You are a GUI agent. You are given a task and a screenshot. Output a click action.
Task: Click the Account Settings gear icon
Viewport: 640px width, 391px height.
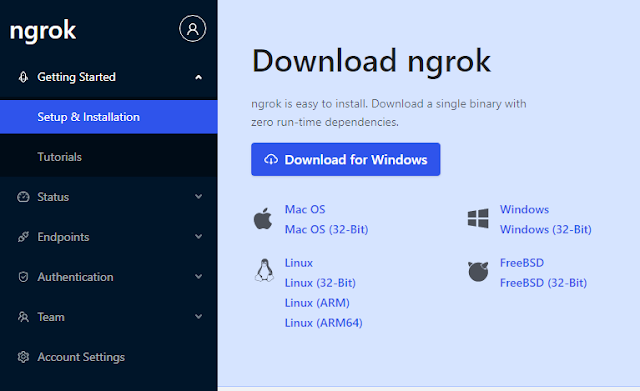coord(23,357)
